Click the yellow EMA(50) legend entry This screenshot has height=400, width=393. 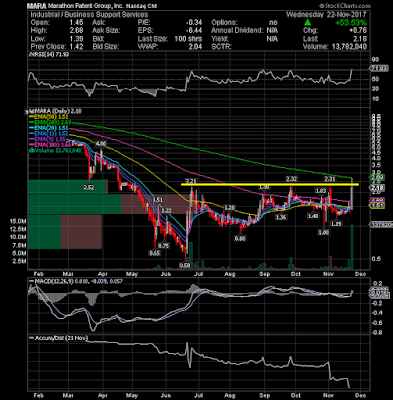coord(49,117)
